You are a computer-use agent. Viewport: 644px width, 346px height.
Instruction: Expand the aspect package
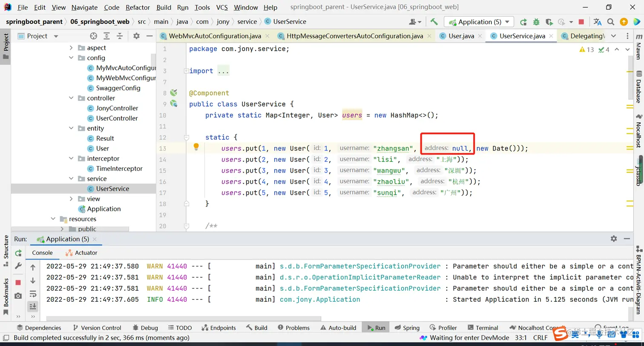pyautogui.click(x=71, y=48)
